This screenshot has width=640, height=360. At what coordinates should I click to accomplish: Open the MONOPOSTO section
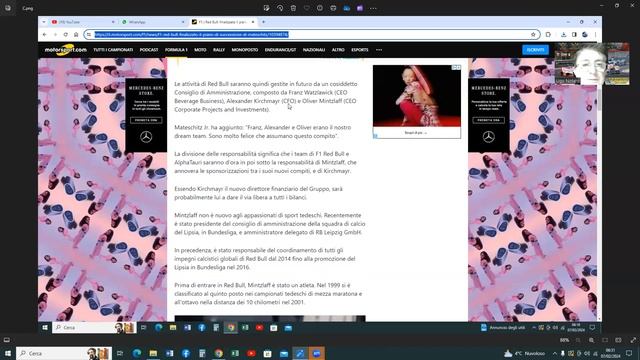(245, 50)
